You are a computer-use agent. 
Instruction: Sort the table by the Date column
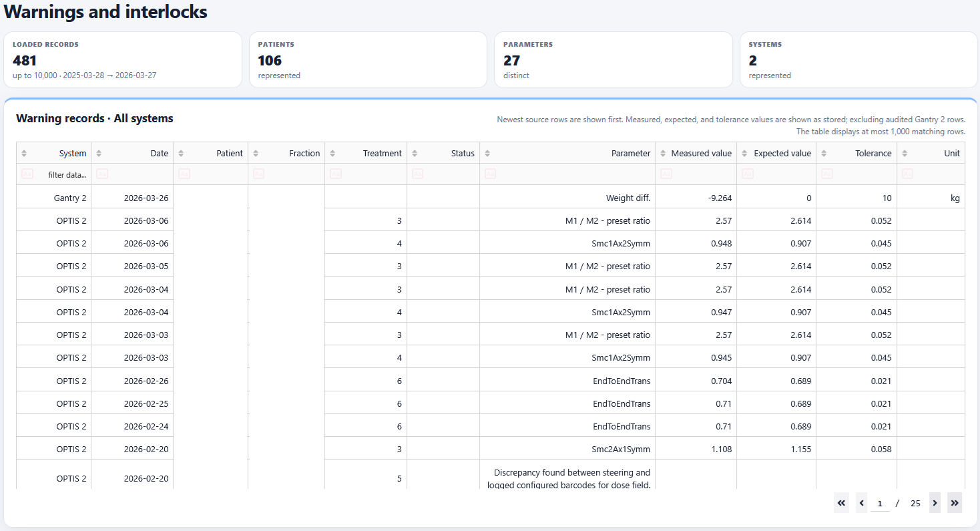click(x=99, y=153)
